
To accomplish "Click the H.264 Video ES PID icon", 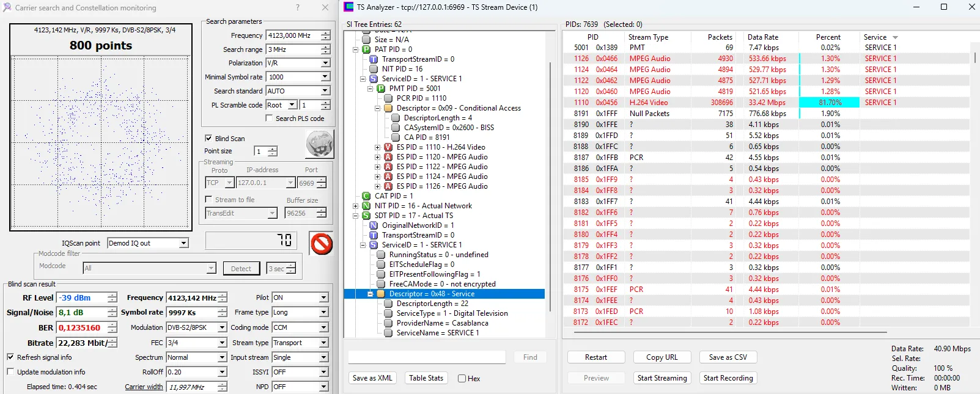I will [x=388, y=147].
